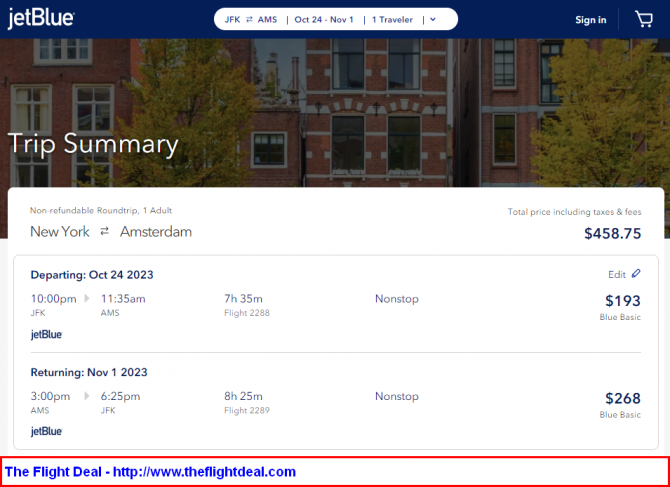
Task: Click Flight 2288 text
Action: point(247,313)
